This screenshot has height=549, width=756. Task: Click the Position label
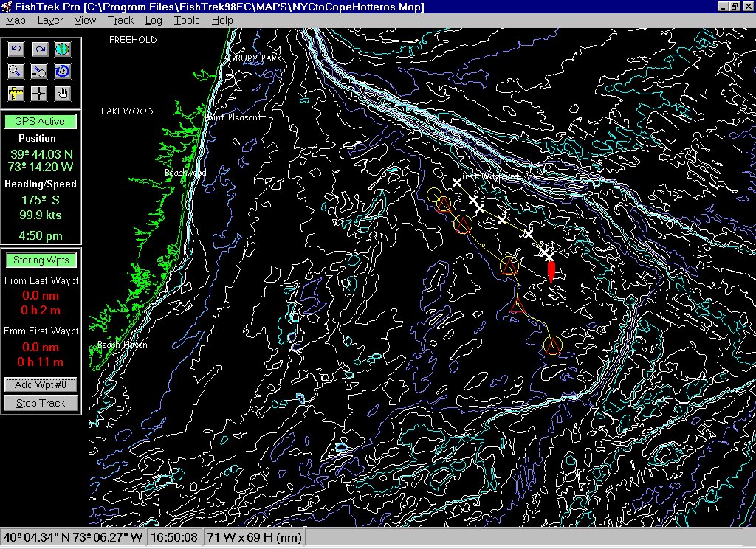(37, 138)
